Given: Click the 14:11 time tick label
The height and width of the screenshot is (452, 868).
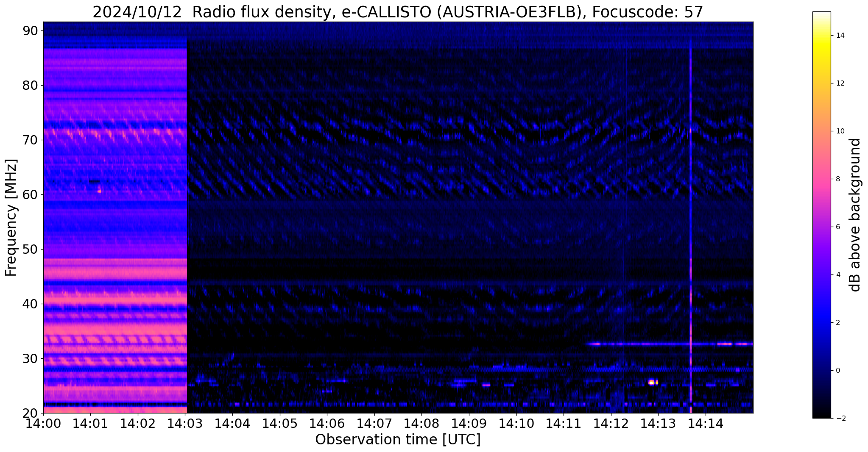Looking at the screenshot, I should pos(564,424).
